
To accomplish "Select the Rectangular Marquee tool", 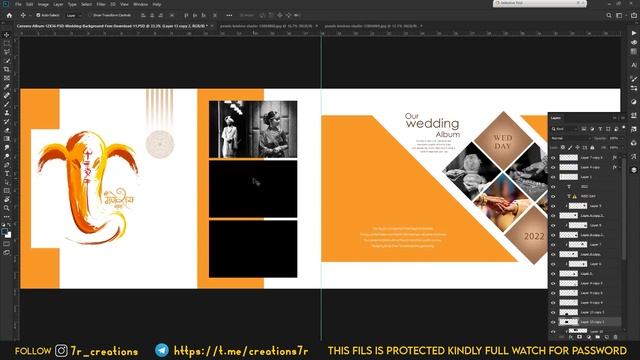I will coord(7,43).
